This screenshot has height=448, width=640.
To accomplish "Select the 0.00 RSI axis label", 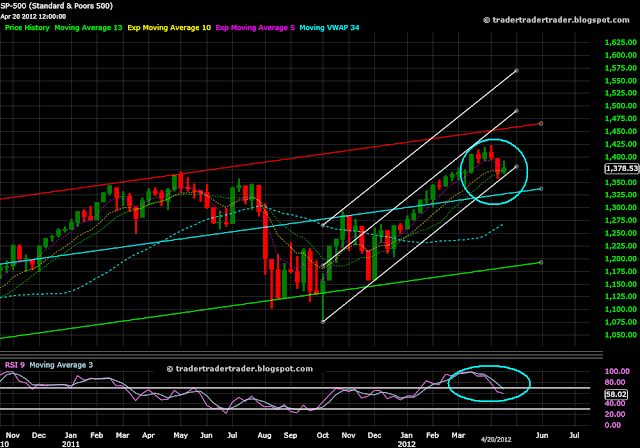I will pos(613,425).
